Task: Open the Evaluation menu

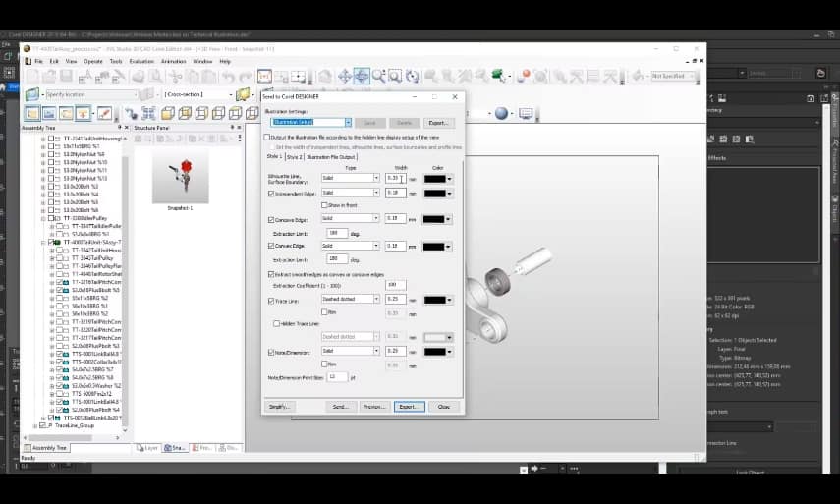Action: [141, 61]
